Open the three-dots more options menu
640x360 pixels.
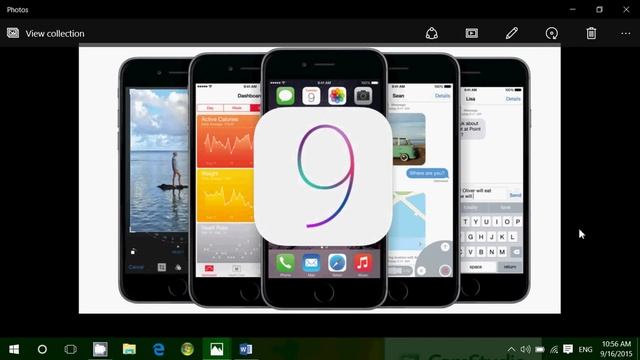coord(625,33)
